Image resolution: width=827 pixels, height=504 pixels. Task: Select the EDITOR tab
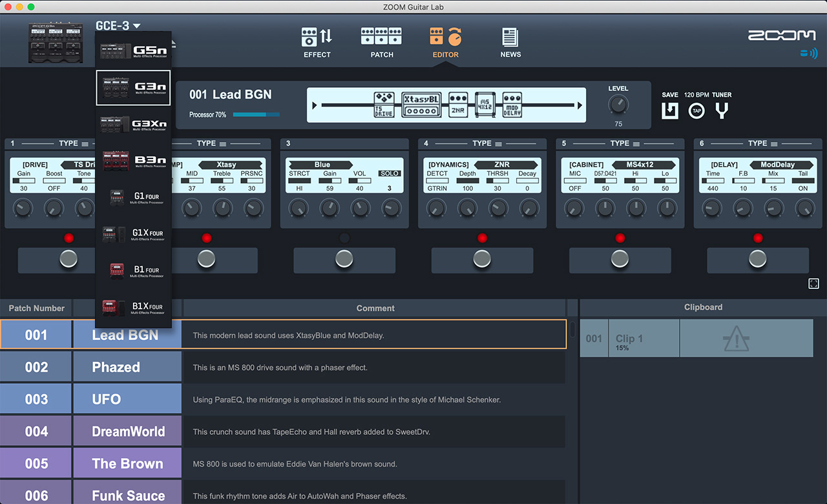(x=445, y=43)
